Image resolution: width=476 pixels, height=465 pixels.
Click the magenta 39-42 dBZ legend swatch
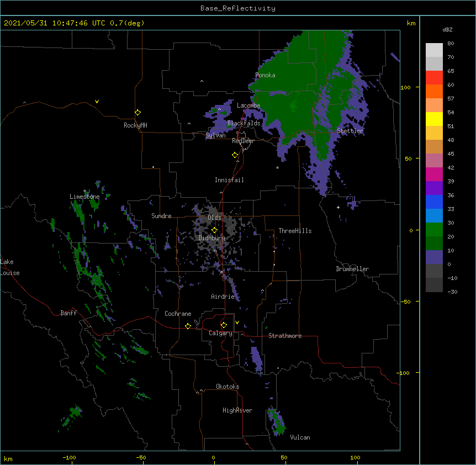434,175
